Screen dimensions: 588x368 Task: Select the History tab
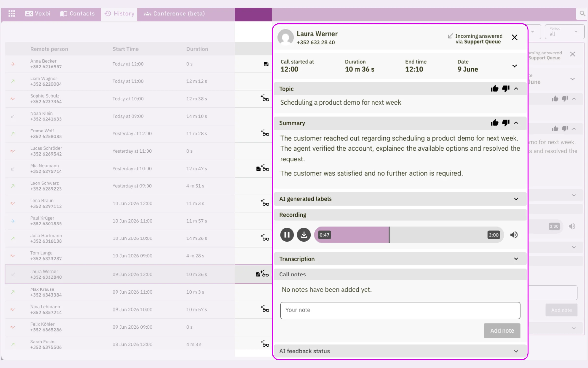click(119, 14)
